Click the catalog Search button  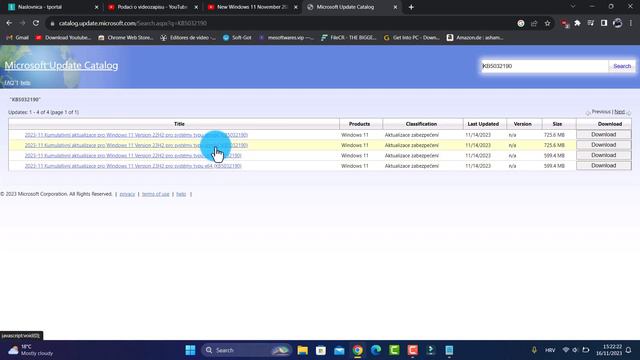tap(622, 66)
